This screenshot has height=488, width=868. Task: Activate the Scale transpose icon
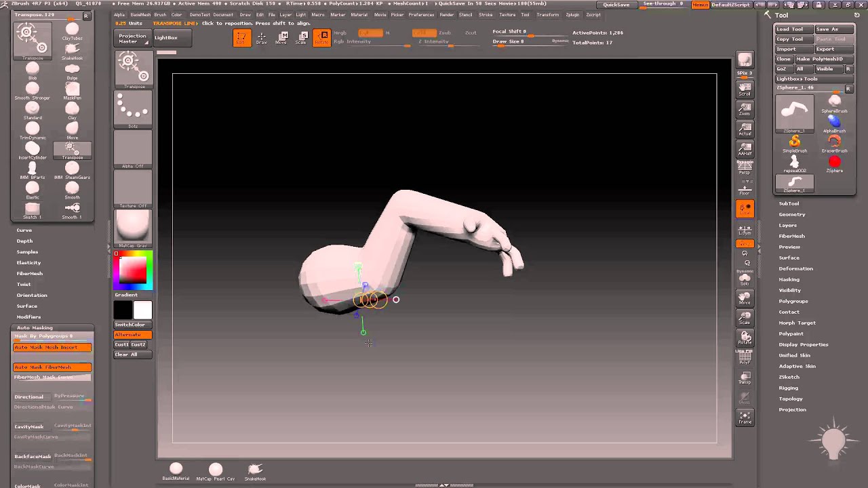pos(301,38)
